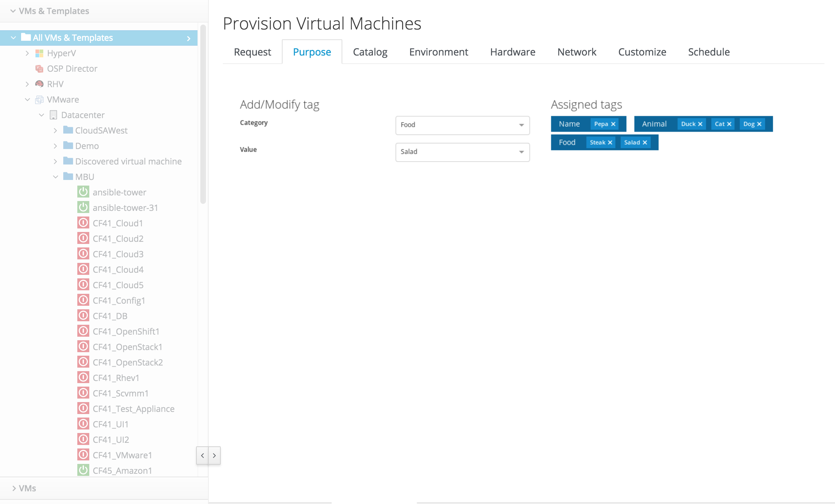Click the tree panel vertical scrollbar
The image size is (835, 504).
coord(203,114)
